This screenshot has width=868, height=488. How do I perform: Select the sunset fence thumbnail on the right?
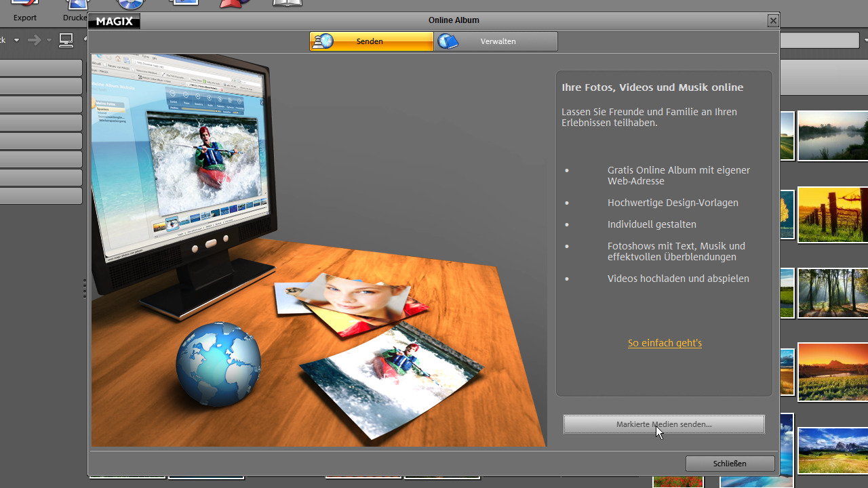pos(833,215)
